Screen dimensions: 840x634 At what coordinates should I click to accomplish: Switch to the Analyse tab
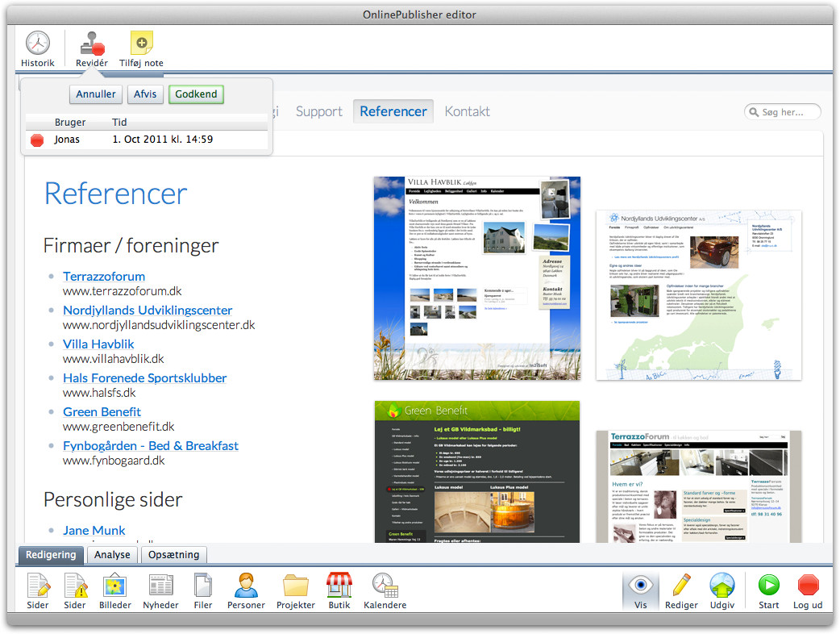112,555
